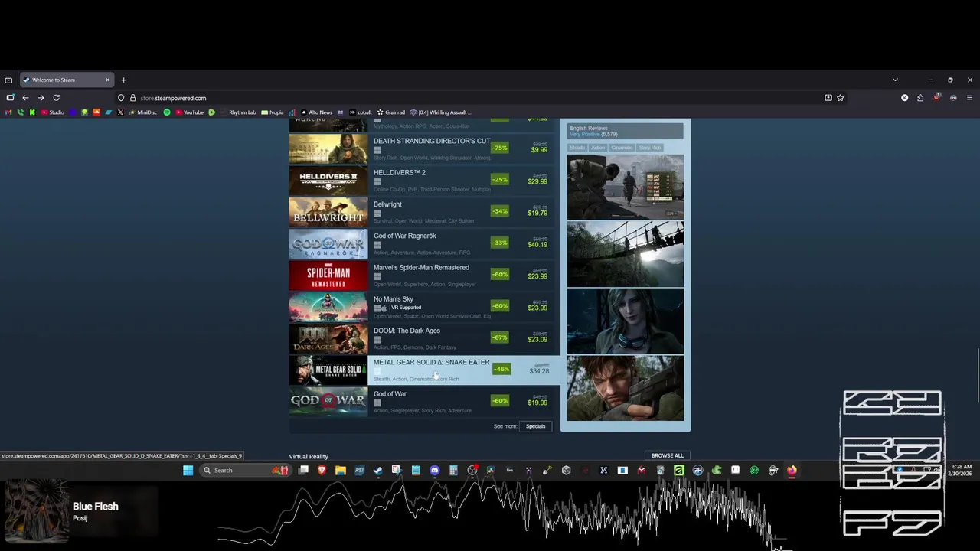This screenshot has width=980, height=551.
Task: View the Snake aiming pistol screenshot
Action: pos(626,388)
